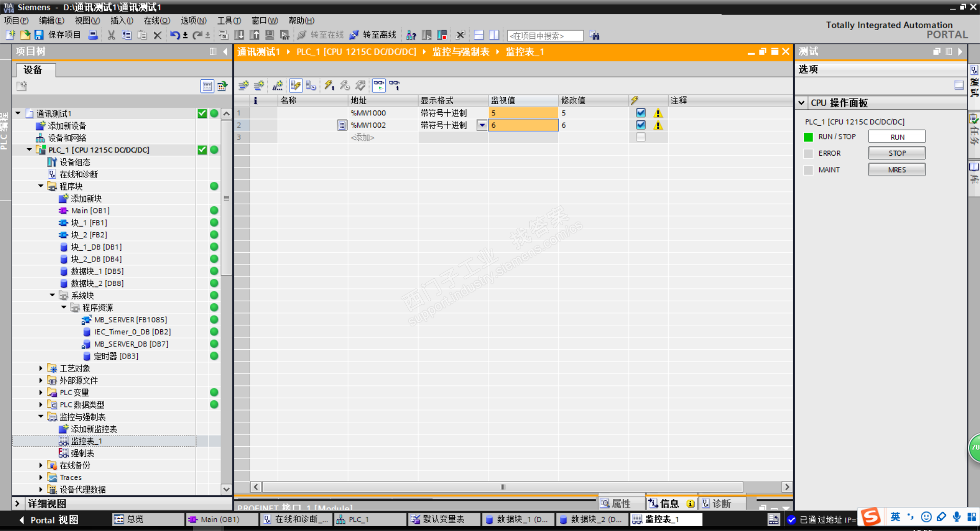Click the monitor once now icon
This screenshot has height=531, width=980.
coord(395,85)
